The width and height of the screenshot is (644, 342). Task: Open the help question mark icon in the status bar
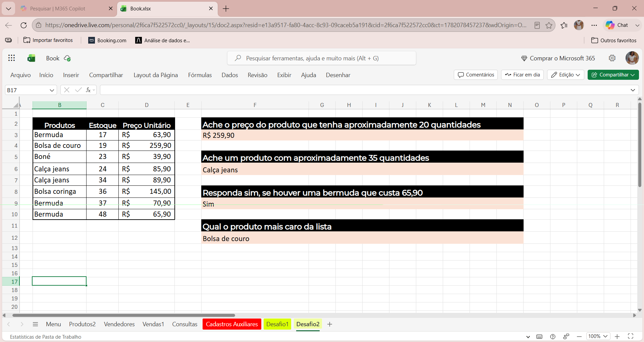pyautogui.click(x=553, y=337)
